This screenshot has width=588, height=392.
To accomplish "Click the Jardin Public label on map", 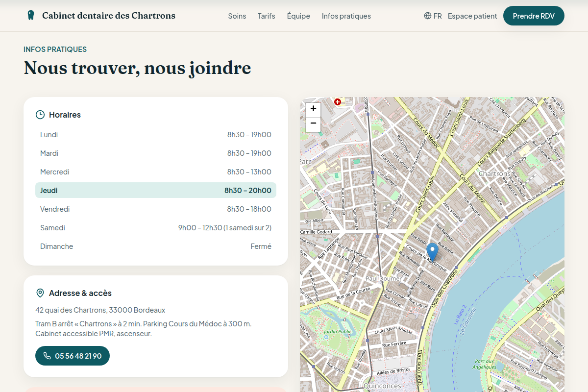I will click(x=338, y=332).
